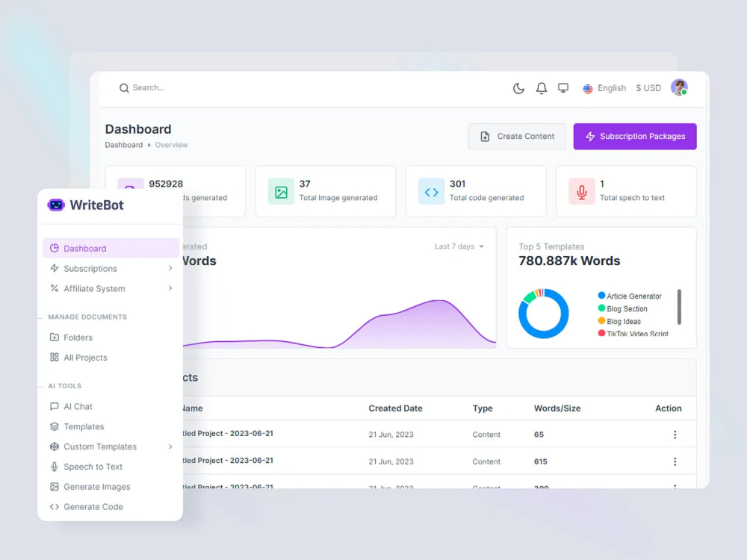The image size is (747, 560).
Task: Click the donut chart in Top 5 Templates
Action: click(543, 314)
